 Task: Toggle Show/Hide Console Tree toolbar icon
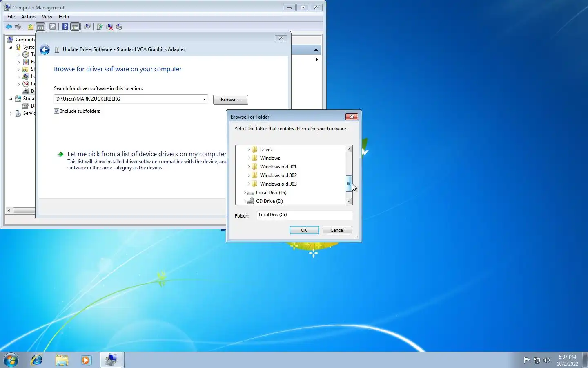[x=40, y=27]
